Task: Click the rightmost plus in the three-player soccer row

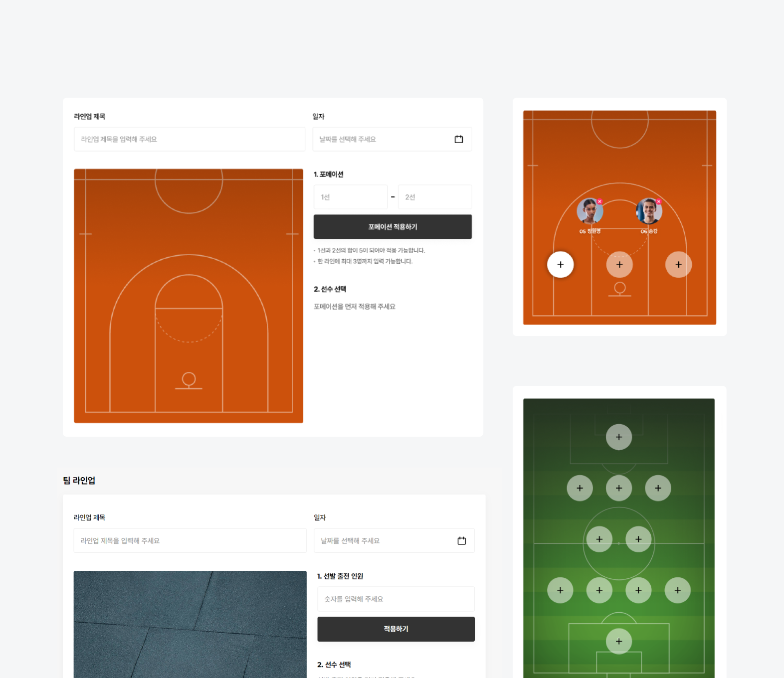Action: (658, 488)
